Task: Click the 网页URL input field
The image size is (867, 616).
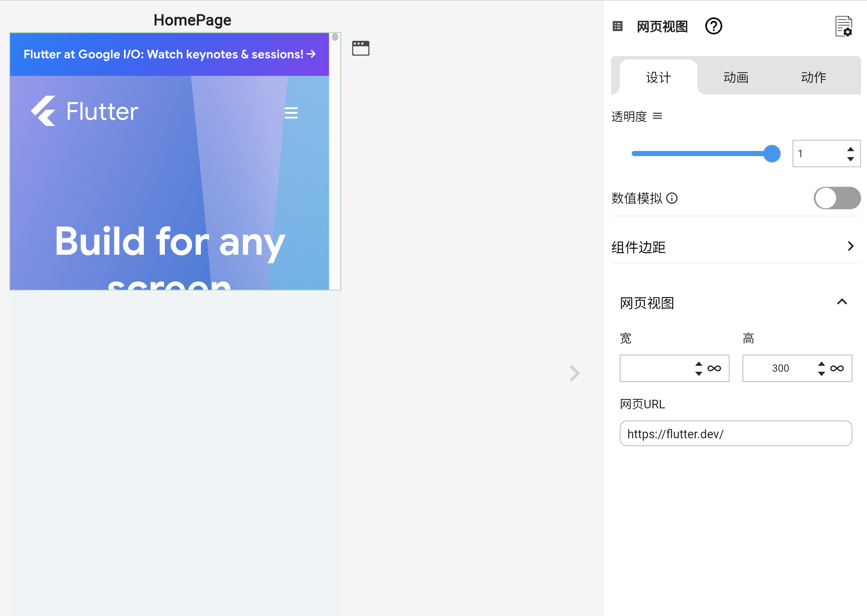Action: coord(736,434)
